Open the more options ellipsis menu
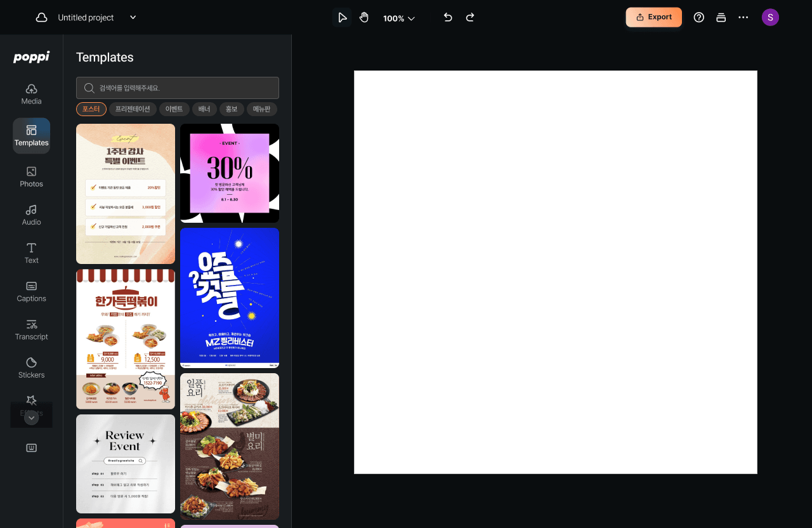 point(743,18)
